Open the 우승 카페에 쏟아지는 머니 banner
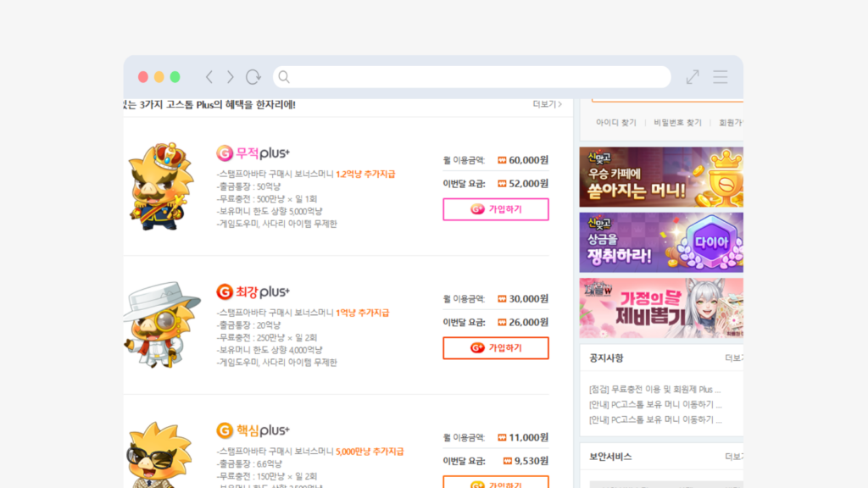Image resolution: width=868 pixels, height=488 pixels. (x=661, y=177)
